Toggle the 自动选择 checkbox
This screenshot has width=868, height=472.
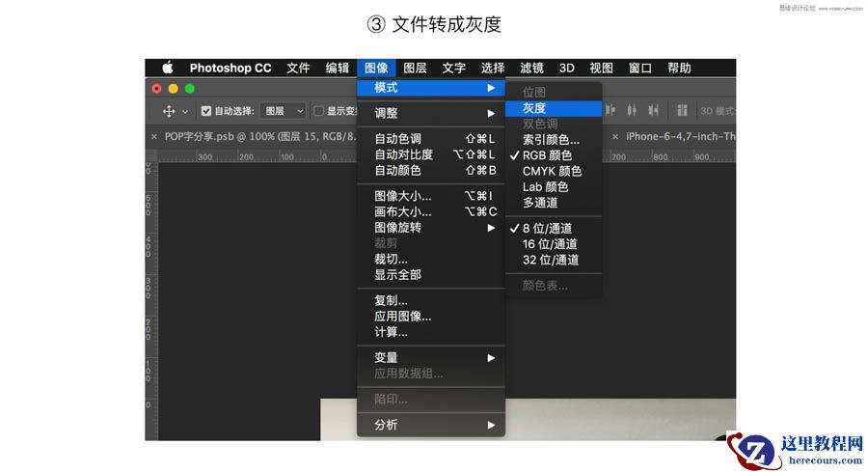(206, 111)
